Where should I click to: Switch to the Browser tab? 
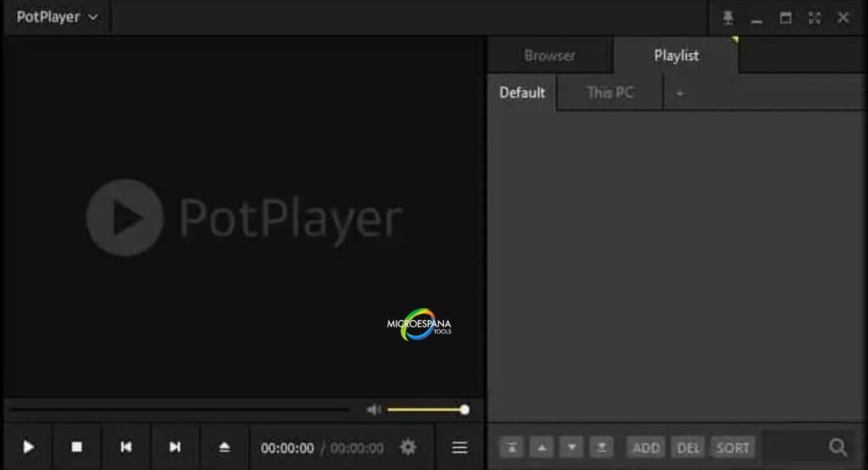pos(549,56)
